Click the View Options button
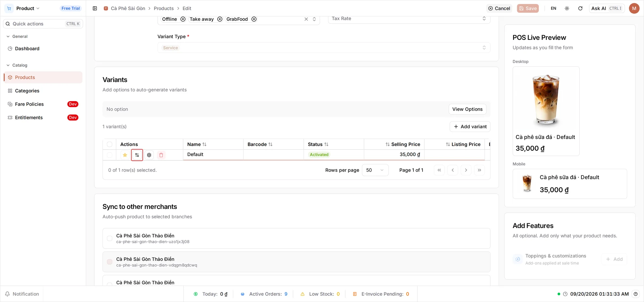 click(467, 109)
